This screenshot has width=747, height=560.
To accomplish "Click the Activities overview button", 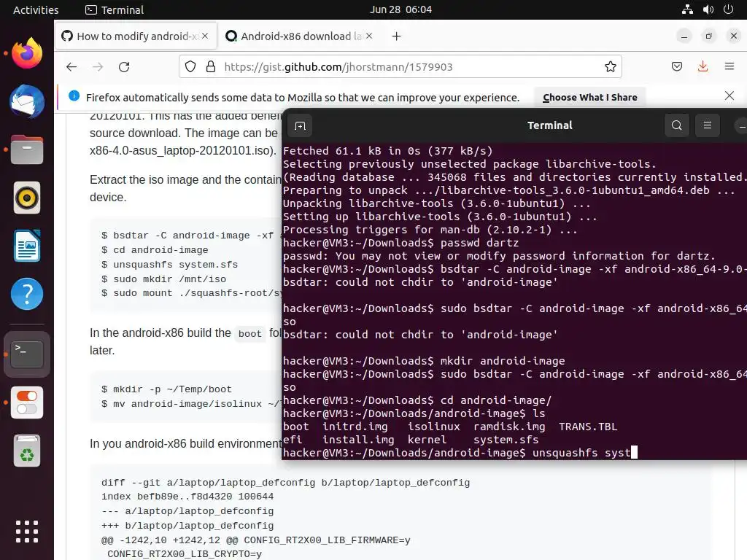I will [36, 9].
